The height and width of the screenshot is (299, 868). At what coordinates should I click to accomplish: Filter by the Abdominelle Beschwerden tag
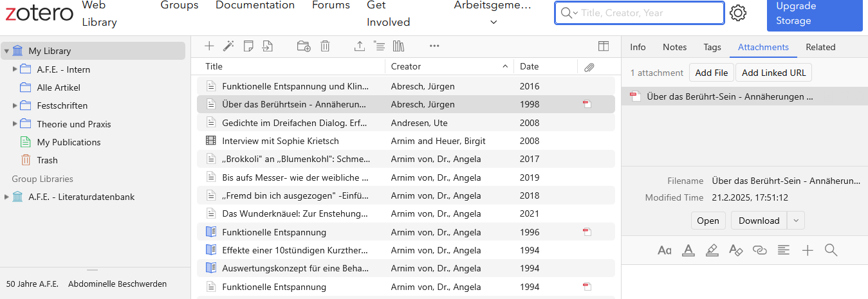pos(117,284)
